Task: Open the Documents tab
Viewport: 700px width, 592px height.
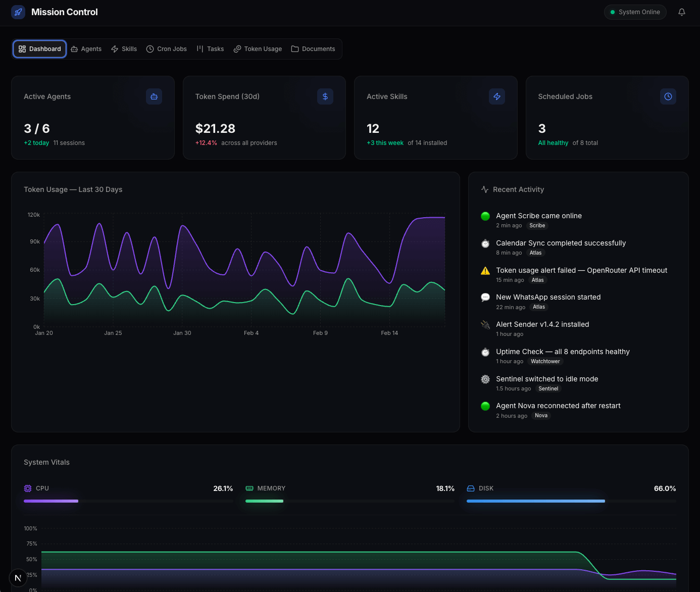Action: coord(313,49)
